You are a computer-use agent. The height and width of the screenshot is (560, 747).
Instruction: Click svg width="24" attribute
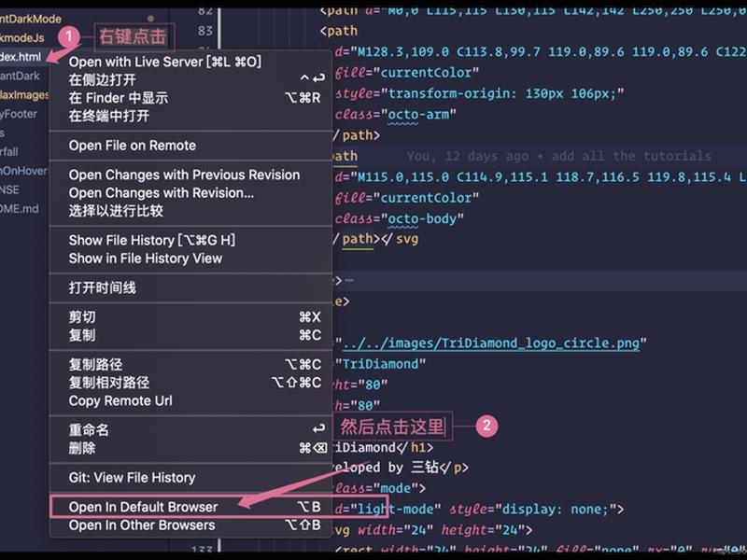[x=395, y=530]
